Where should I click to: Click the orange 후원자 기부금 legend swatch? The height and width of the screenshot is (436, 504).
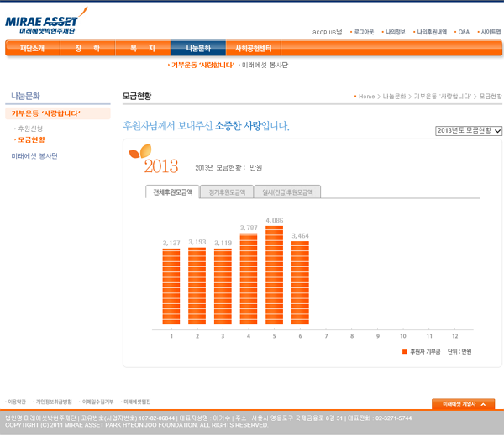(x=404, y=351)
